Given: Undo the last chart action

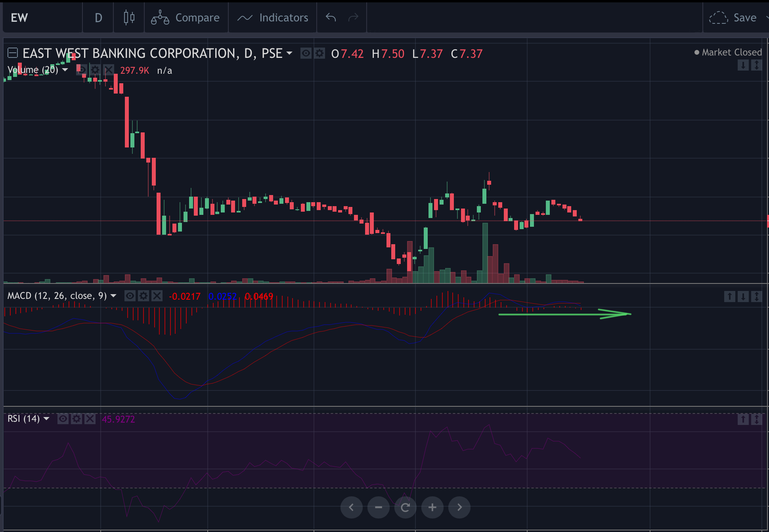Looking at the screenshot, I should point(331,18).
